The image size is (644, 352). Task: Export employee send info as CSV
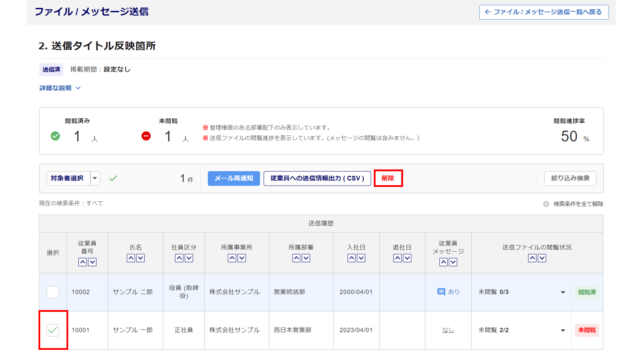coord(317,179)
